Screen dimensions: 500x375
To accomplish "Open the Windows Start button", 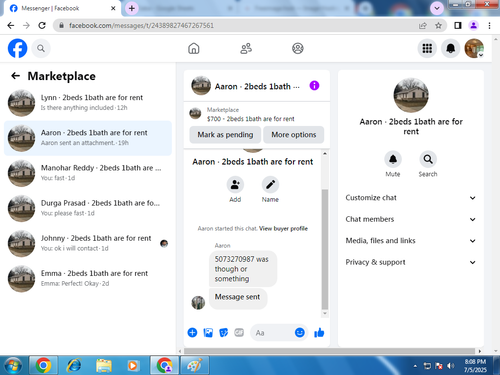I will coord(13,366).
